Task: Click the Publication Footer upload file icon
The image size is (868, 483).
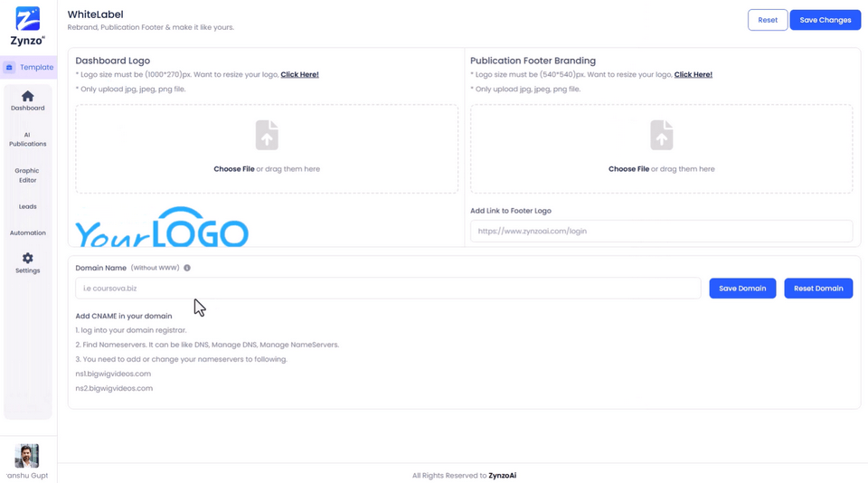Action: coord(662,135)
